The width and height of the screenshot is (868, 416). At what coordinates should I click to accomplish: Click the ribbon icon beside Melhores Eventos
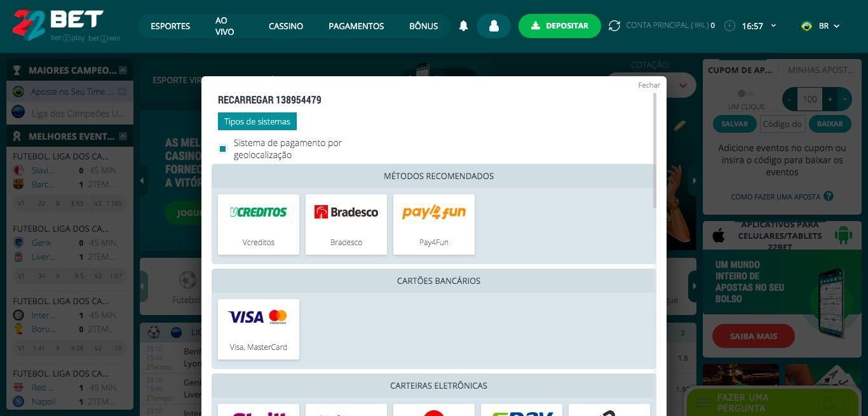(x=18, y=137)
